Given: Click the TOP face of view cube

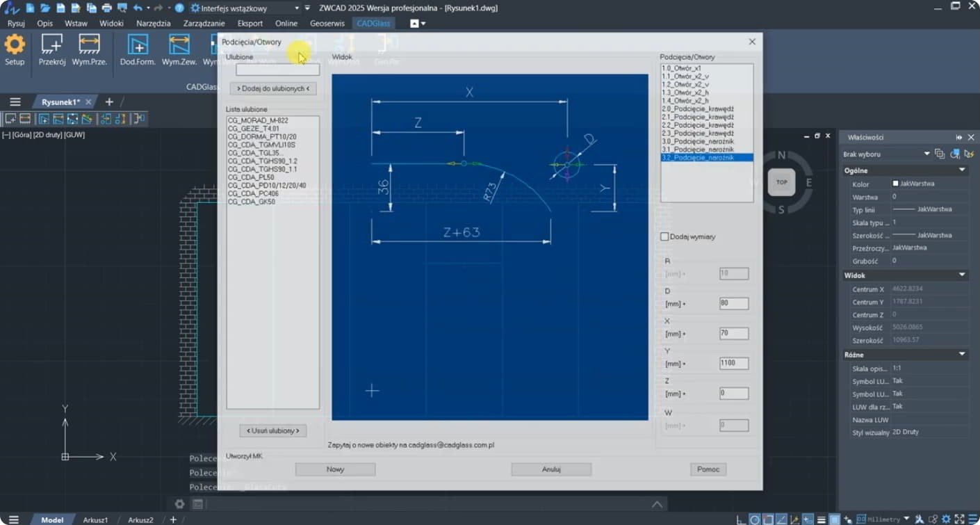Looking at the screenshot, I should (781, 182).
